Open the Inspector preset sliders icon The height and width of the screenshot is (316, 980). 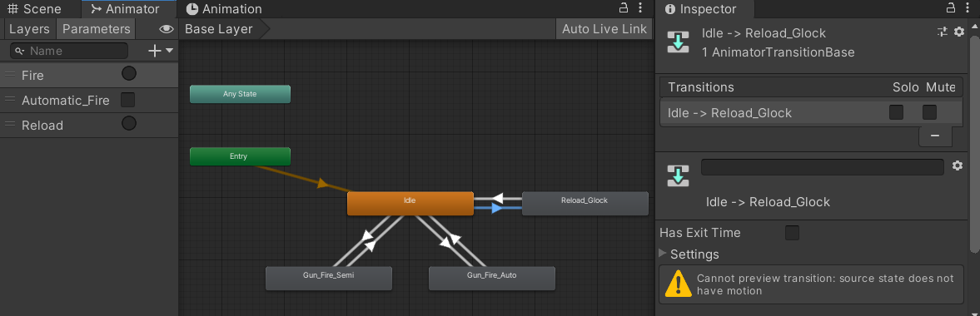click(x=943, y=32)
